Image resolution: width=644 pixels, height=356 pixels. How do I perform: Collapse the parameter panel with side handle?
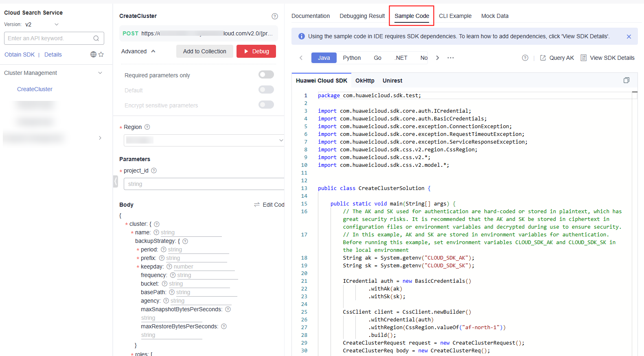click(x=116, y=181)
